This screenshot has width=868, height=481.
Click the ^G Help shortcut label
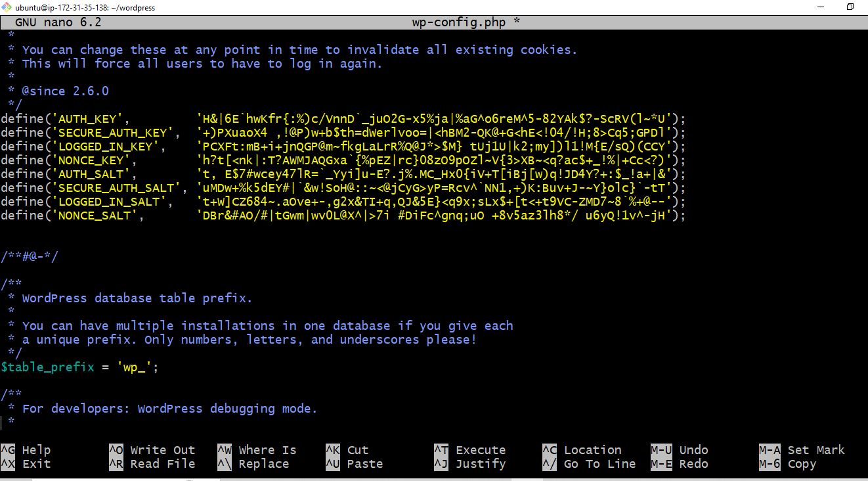coord(26,450)
